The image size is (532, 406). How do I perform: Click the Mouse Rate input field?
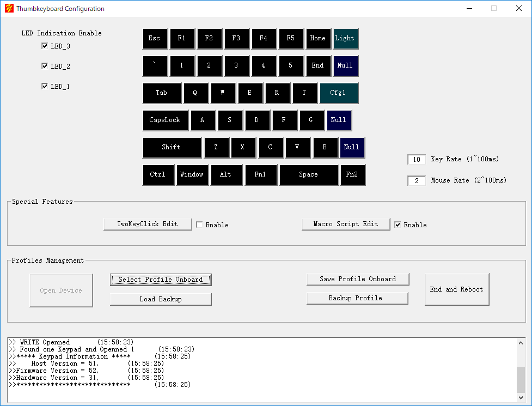(x=417, y=180)
